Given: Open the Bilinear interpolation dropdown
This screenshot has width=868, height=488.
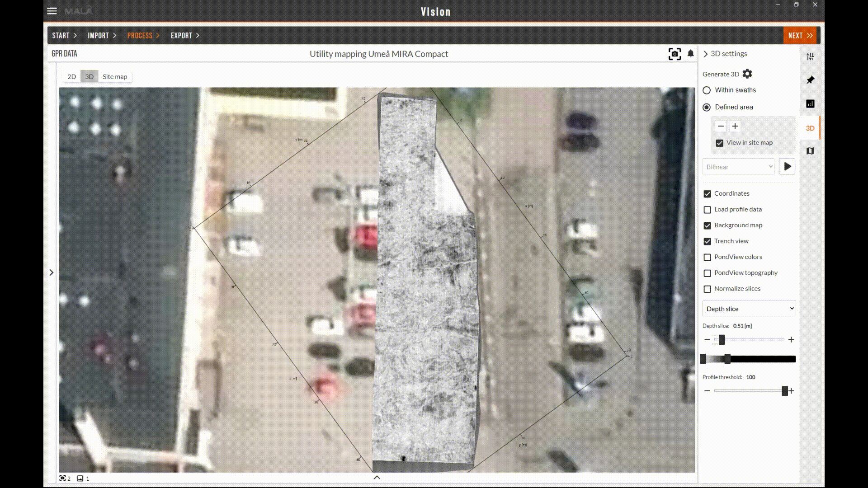Looking at the screenshot, I should pos(739,167).
